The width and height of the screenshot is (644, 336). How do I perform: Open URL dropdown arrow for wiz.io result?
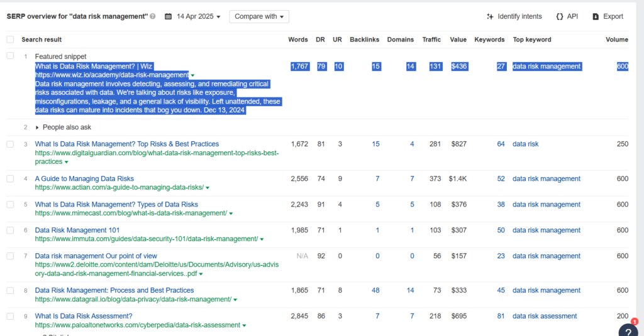coord(192,75)
